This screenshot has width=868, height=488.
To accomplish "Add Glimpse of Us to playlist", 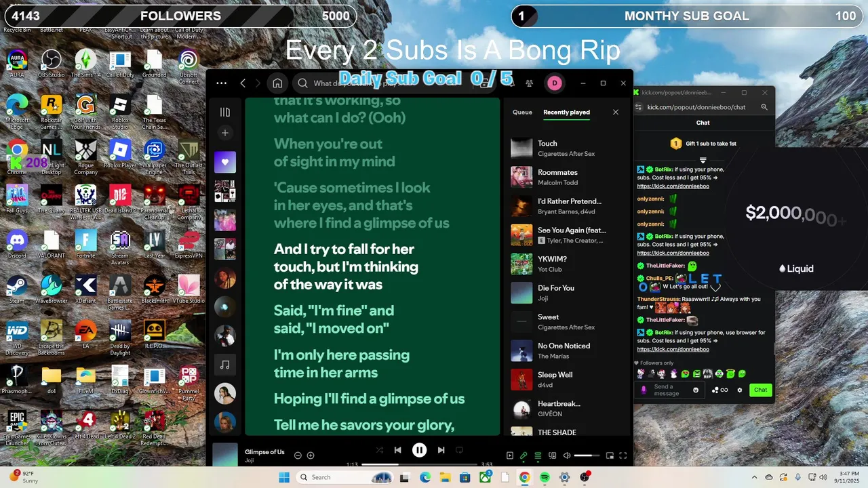I will (311, 455).
